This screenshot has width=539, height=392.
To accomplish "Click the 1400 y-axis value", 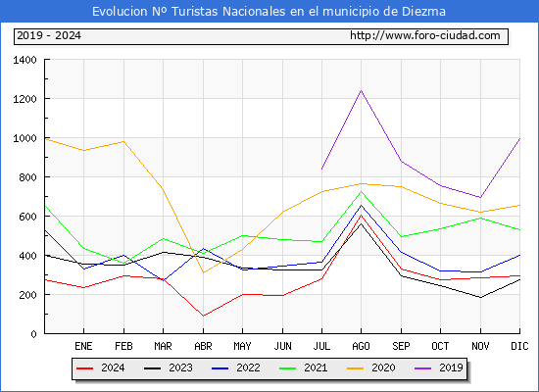I will point(24,60).
